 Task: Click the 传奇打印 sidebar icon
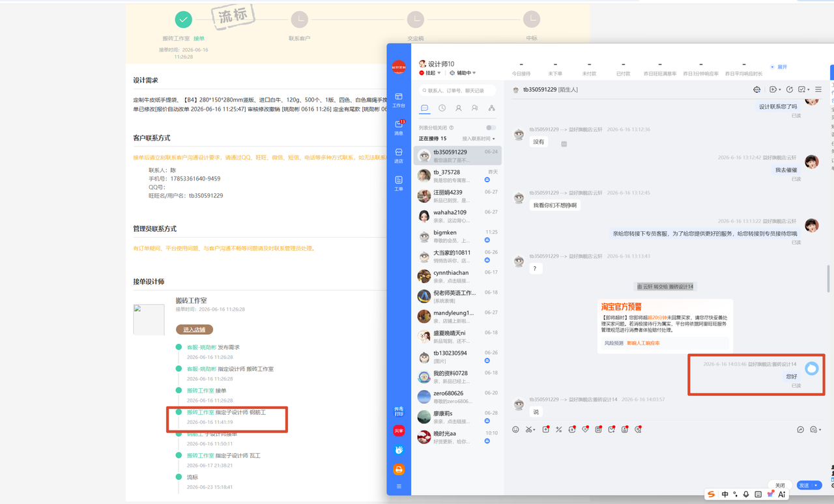[399, 411]
